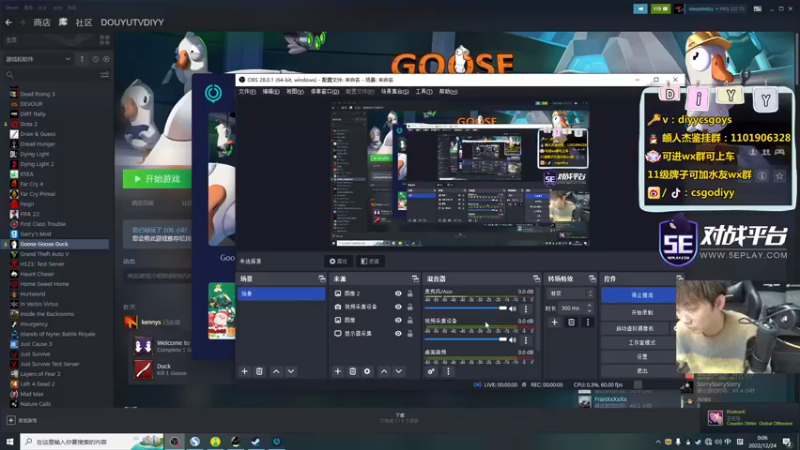The height and width of the screenshot is (450, 800).
Task: Click 启动虚拟摄像机 button
Action: pyautogui.click(x=636, y=329)
